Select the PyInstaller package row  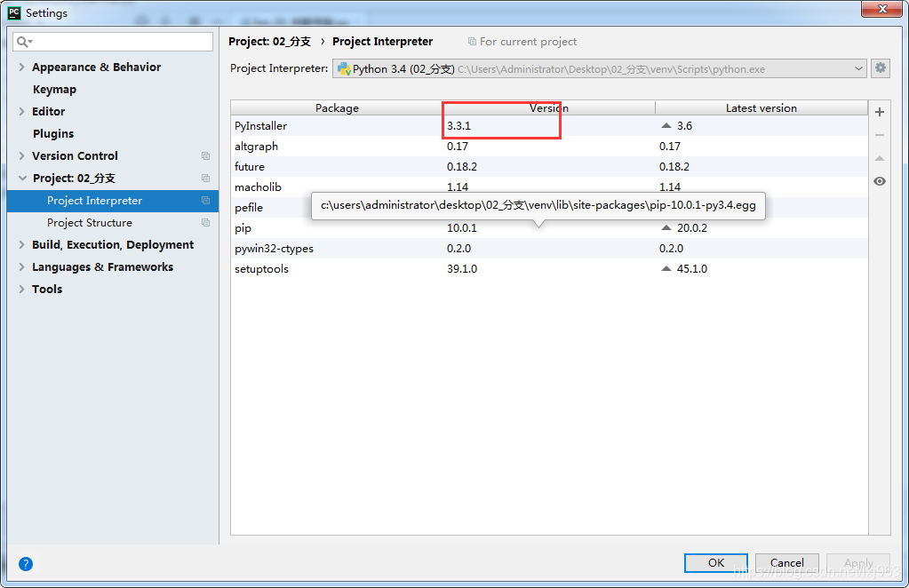(x=549, y=126)
